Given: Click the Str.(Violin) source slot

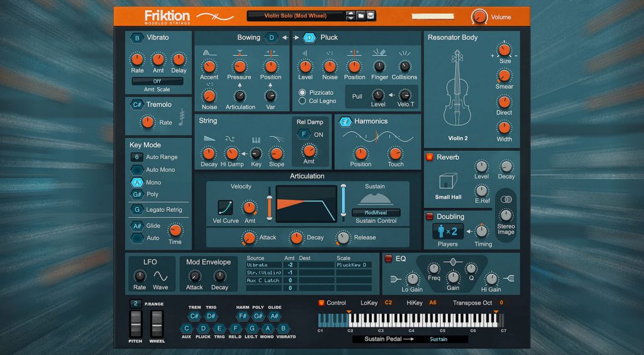Looking at the screenshot, I should [x=264, y=273].
